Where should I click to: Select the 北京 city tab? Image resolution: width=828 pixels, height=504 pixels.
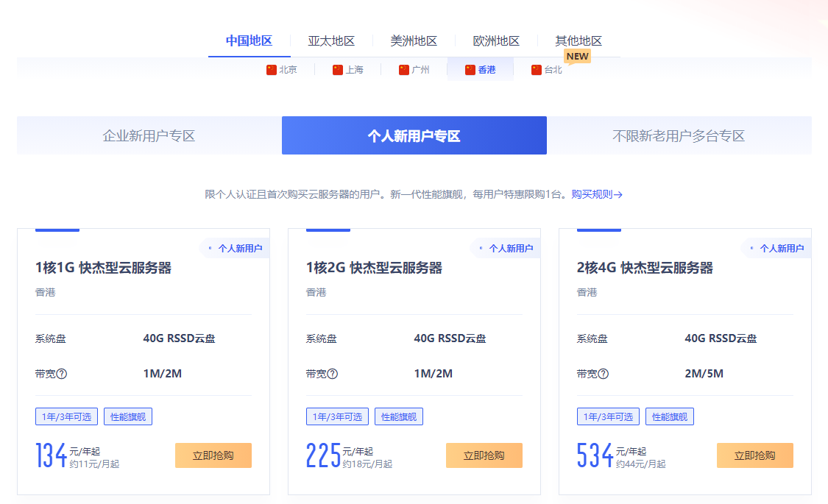coord(281,70)
